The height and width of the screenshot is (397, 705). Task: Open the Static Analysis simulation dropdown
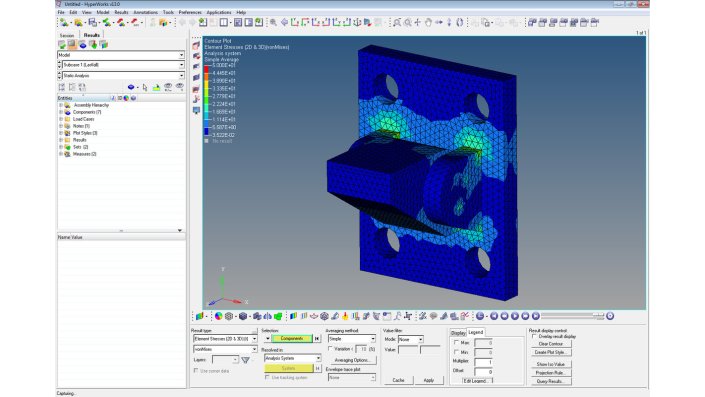121,76
